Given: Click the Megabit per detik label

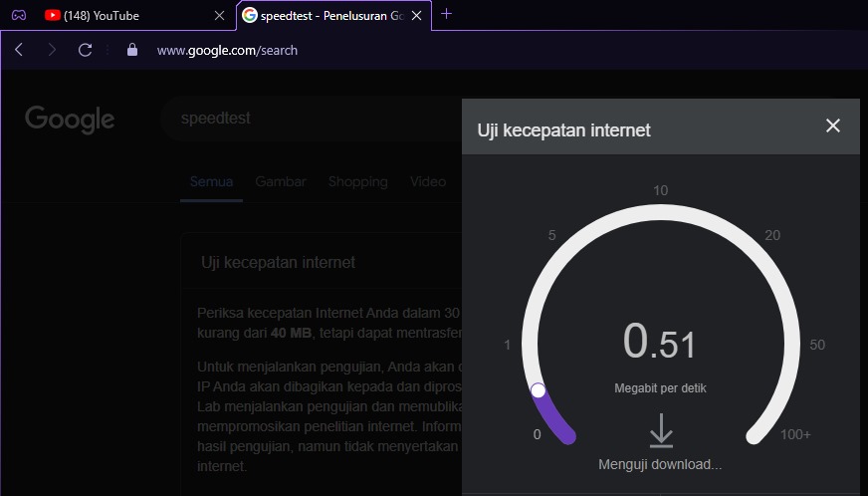Looking at the screenshot, I should [x=660, y=388].
